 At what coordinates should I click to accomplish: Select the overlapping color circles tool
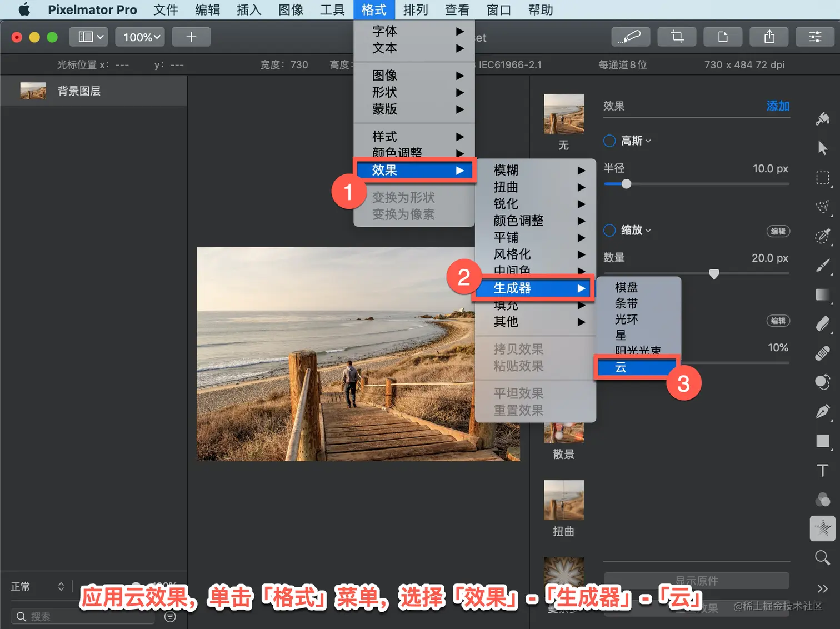click(x=823, y=499)
